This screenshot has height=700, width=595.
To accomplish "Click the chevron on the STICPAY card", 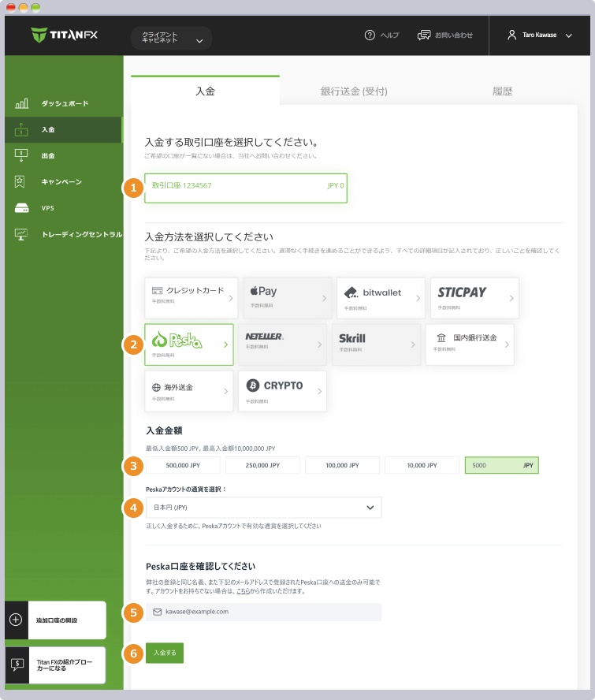I will [x=511, y=298].
